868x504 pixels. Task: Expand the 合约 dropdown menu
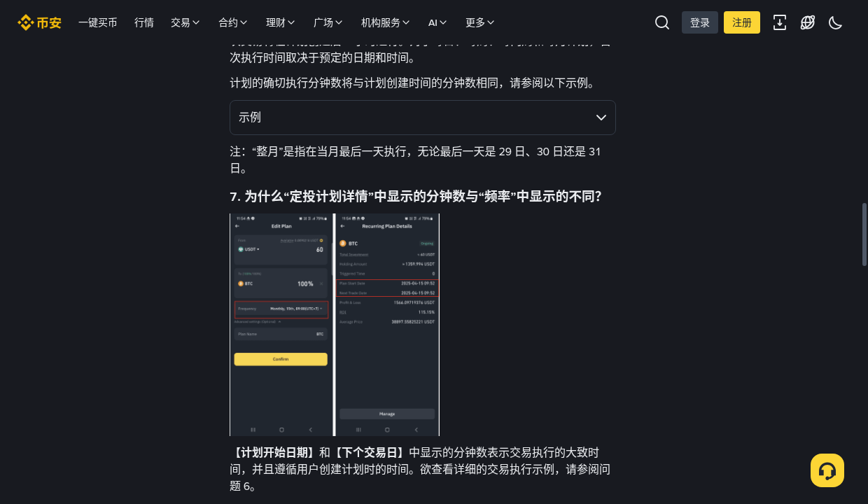pyautogui.click(x=233, y=22)
